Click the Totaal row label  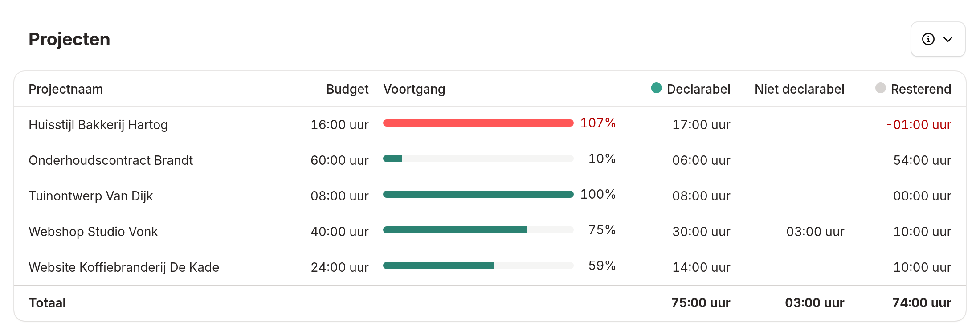[x=47, y=303]
